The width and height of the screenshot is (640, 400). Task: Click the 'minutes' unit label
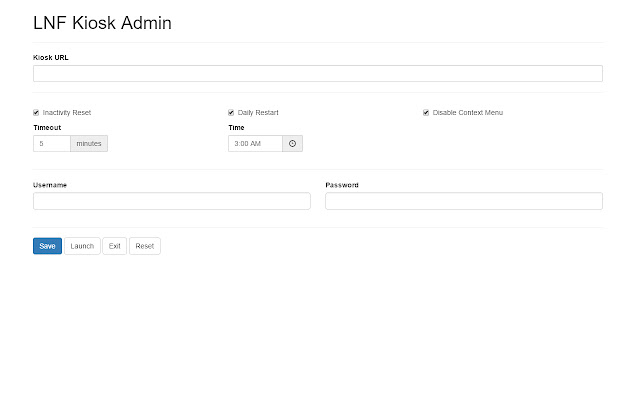coord(89,144)
